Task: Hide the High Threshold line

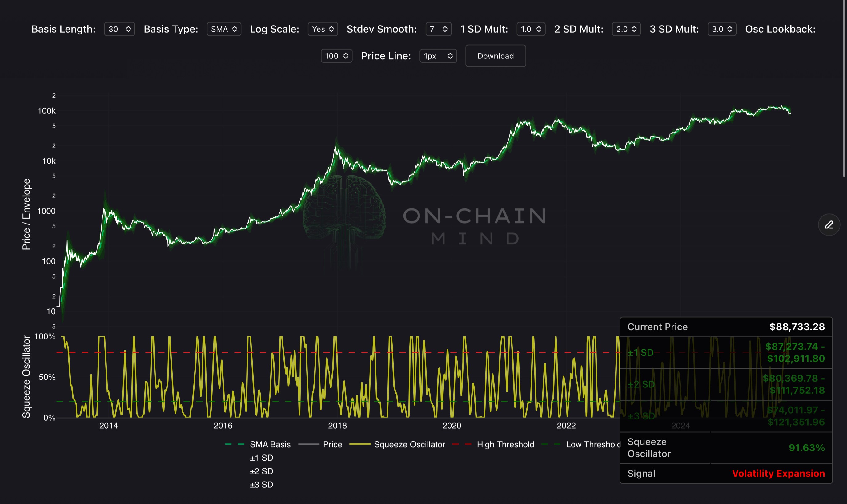Action: click(x=505, y=444)
